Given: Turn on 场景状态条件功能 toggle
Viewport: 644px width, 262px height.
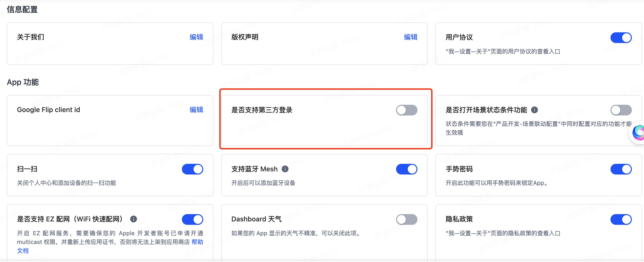Looking at the screenshot, I should pyautogui.click(x=621, y=110).
